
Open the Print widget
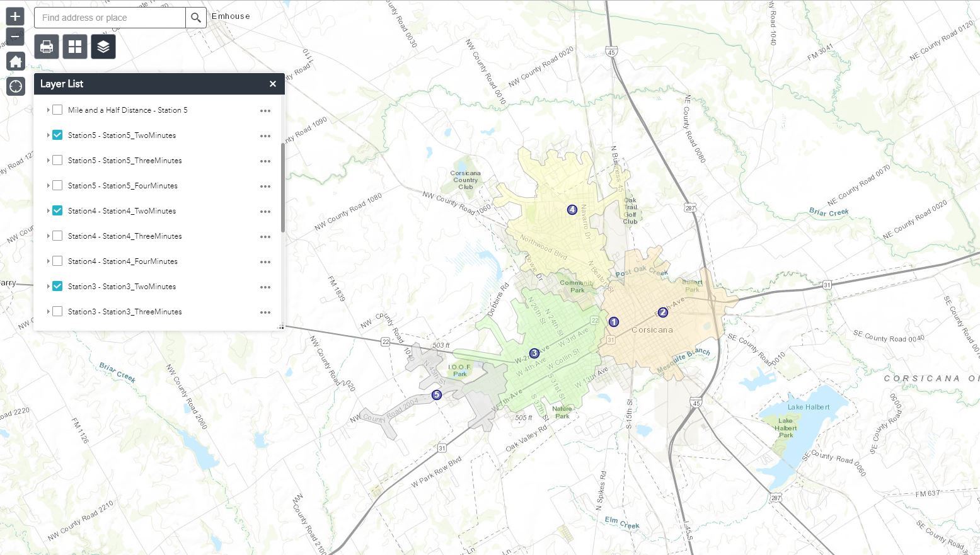(x=47, y=47)
